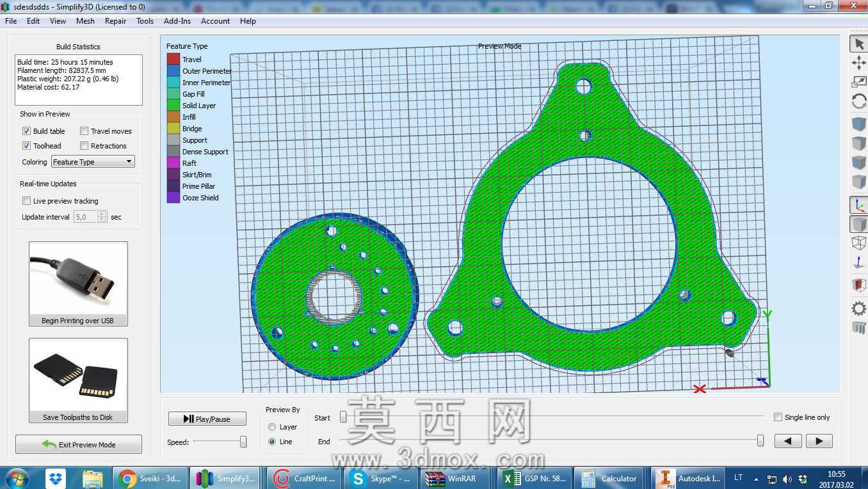Switch to side cube view
This screenshot has width=868, height=489.
click(x=859, y=182)
